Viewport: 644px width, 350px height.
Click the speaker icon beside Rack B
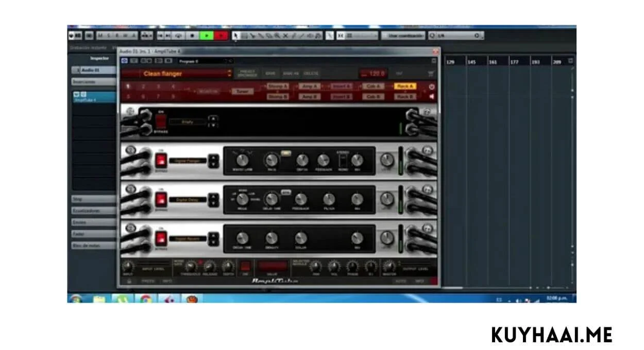tap(432, 96)
